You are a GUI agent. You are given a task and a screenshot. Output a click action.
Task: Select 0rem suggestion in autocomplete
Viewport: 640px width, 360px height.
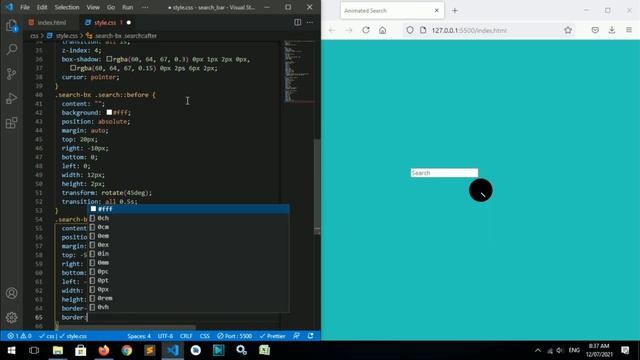(189, 298)
